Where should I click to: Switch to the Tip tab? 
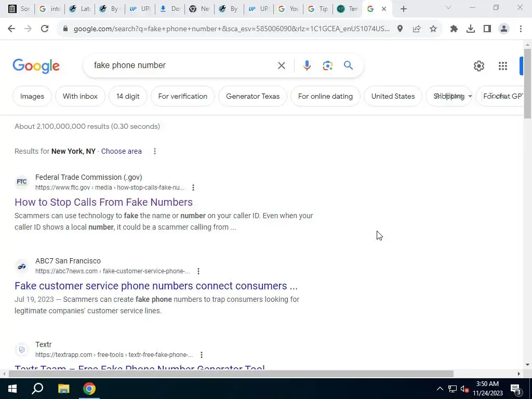(x=318, y=9)
